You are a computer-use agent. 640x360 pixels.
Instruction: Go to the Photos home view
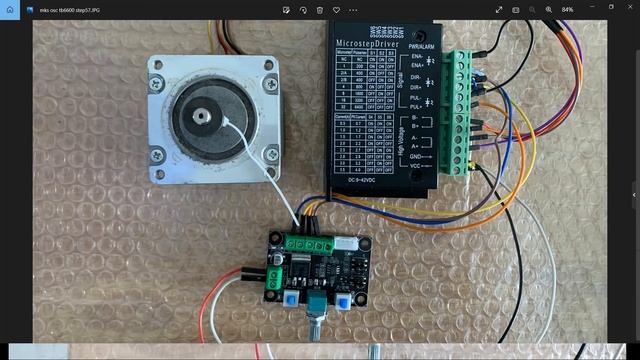(x=10, y=10)
